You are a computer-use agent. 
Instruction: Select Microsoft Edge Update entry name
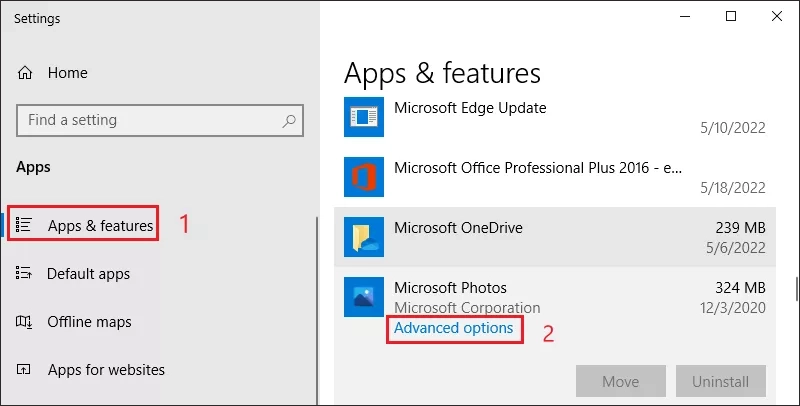pos(470,108)
